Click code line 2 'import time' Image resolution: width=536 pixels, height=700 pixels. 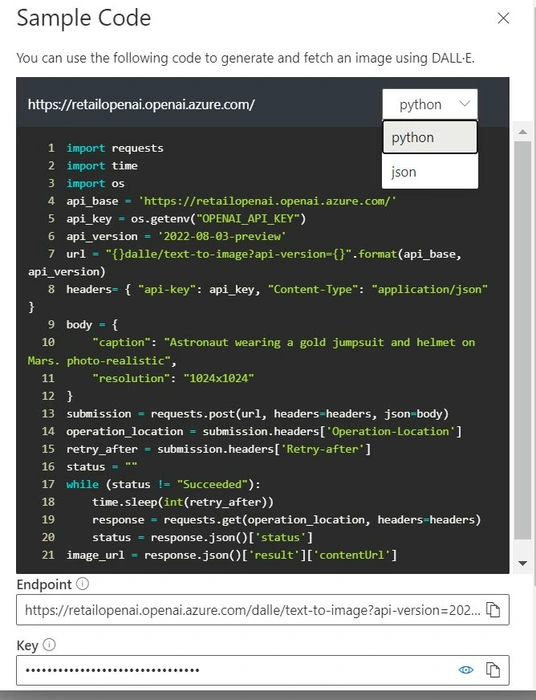[102, 166]
